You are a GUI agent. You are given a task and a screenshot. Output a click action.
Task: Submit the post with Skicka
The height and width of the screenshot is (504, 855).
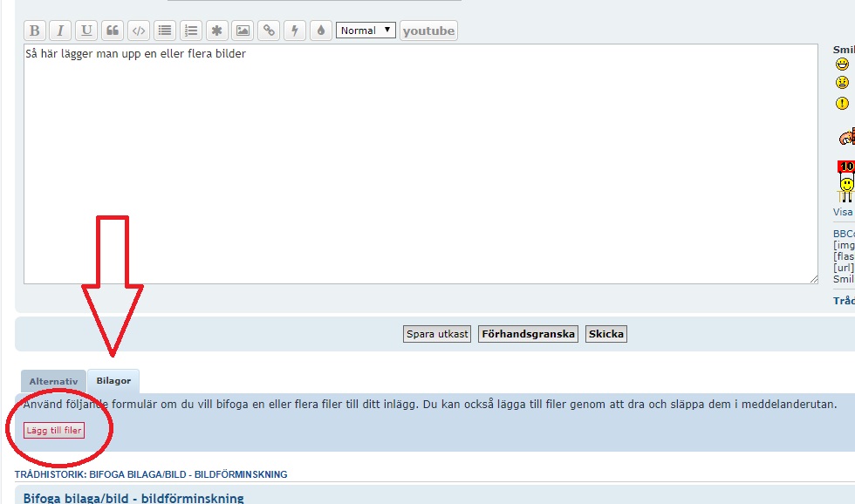point(605,334)
